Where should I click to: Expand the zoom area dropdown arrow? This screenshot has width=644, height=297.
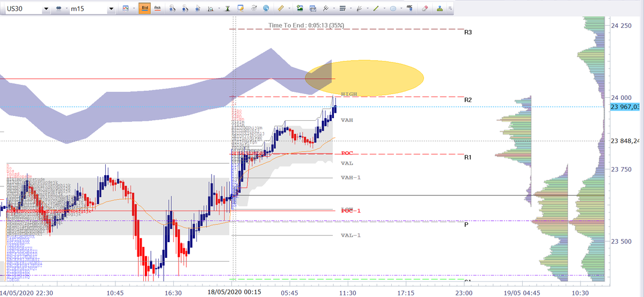click(219, 9)
